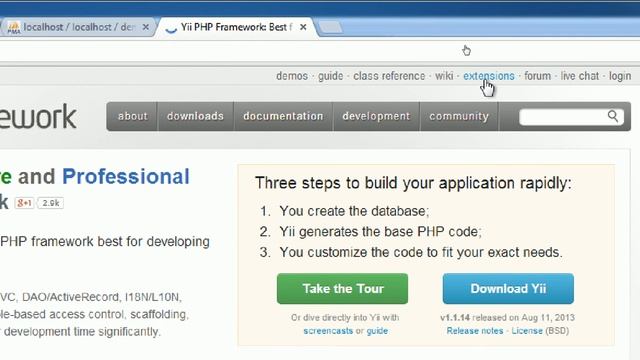640x360 pixels.
Task: Click 'You create the database;' step
Action: pos(354,211)
